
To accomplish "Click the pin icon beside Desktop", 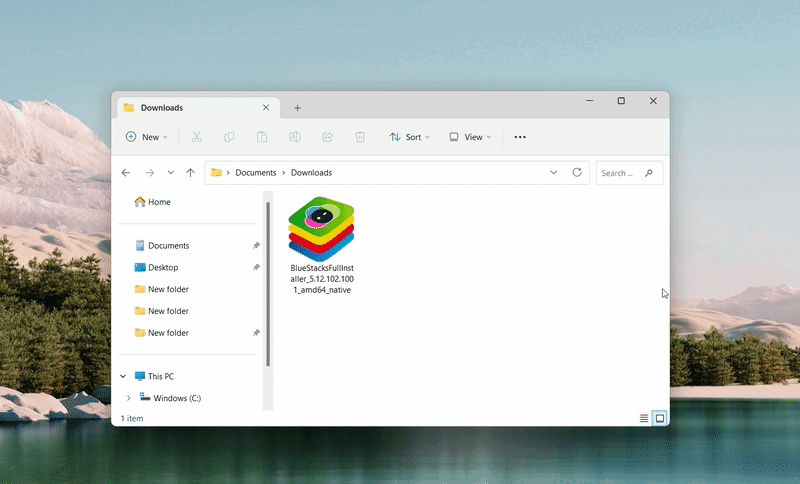I will click(256, 267).
